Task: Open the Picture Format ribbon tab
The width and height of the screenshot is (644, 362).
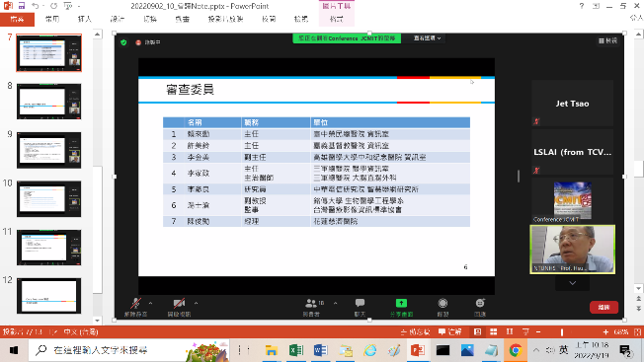Action: 337,19
